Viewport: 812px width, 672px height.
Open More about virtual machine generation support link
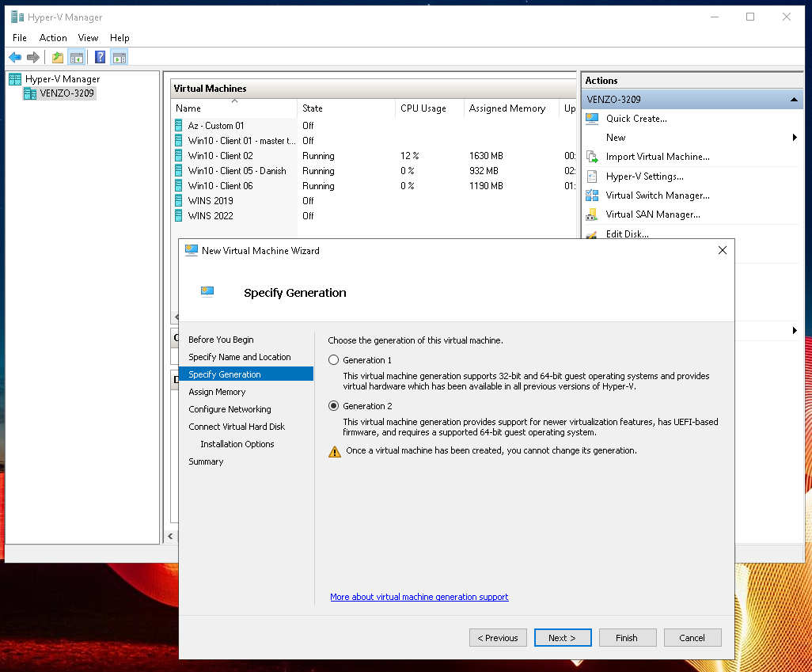[x=419, y=597]
